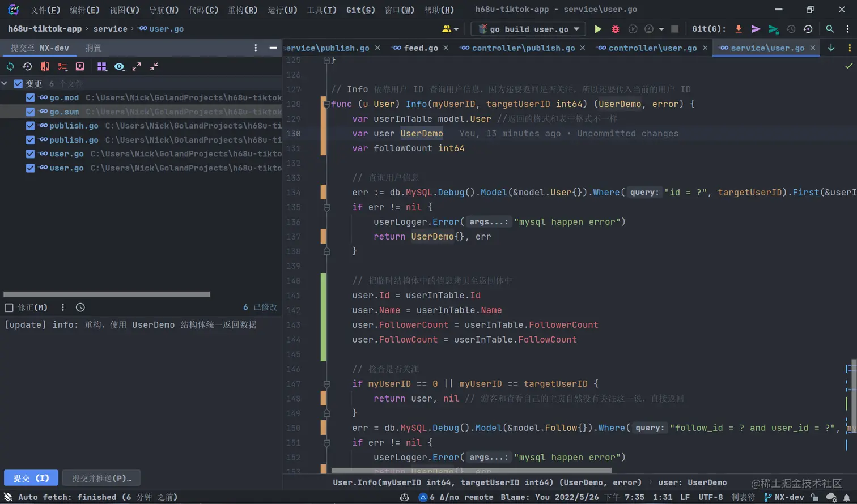This screenshot has height=504, width=857.
Task: Start debugging with the bug icon
Action: [x=615, y=29]
